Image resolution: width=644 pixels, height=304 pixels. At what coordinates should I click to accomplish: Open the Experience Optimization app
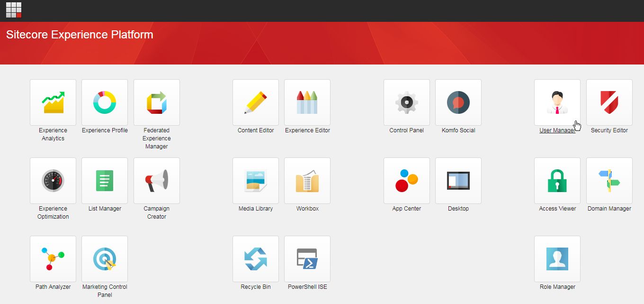click(x=53, y=181)
